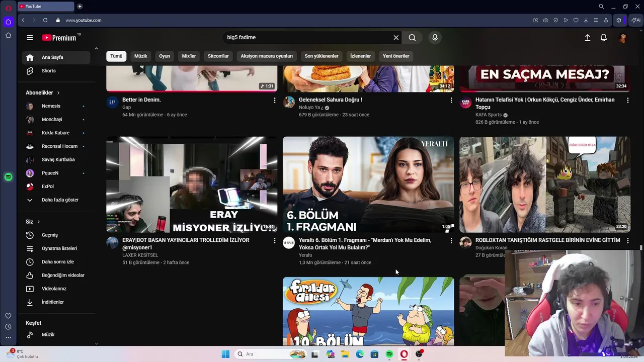The image size is (644, 362).
Task: Open options for the ERAY|BOT BASAN video
Action: click(x=274, y=241)
